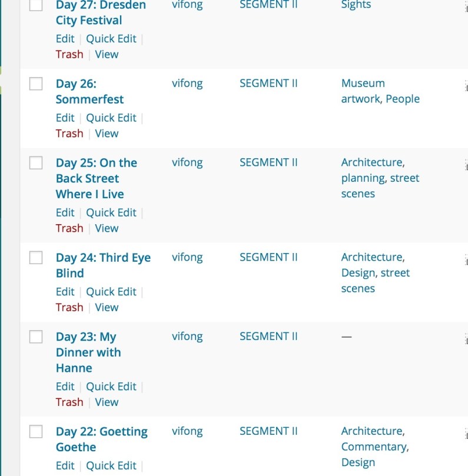Click Quick Edit for Day 27: Dresden City Festival
The image size is (468, 476).
[x=111, y=39]
